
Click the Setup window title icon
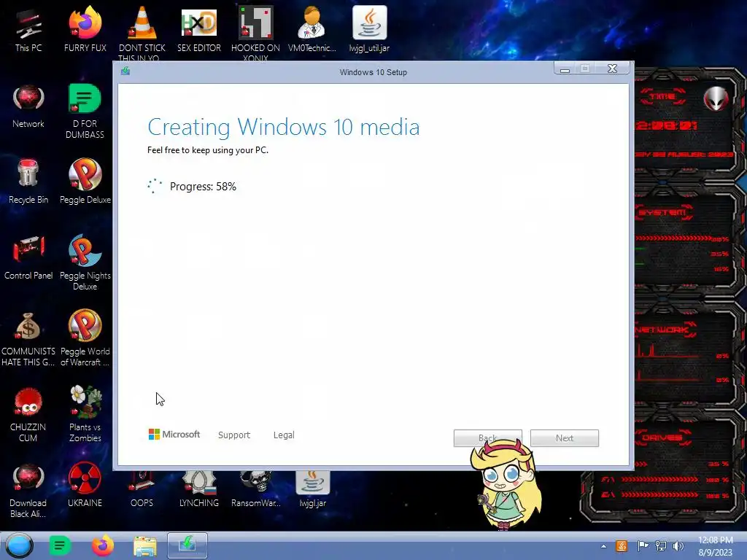click(x=125, y=71)
